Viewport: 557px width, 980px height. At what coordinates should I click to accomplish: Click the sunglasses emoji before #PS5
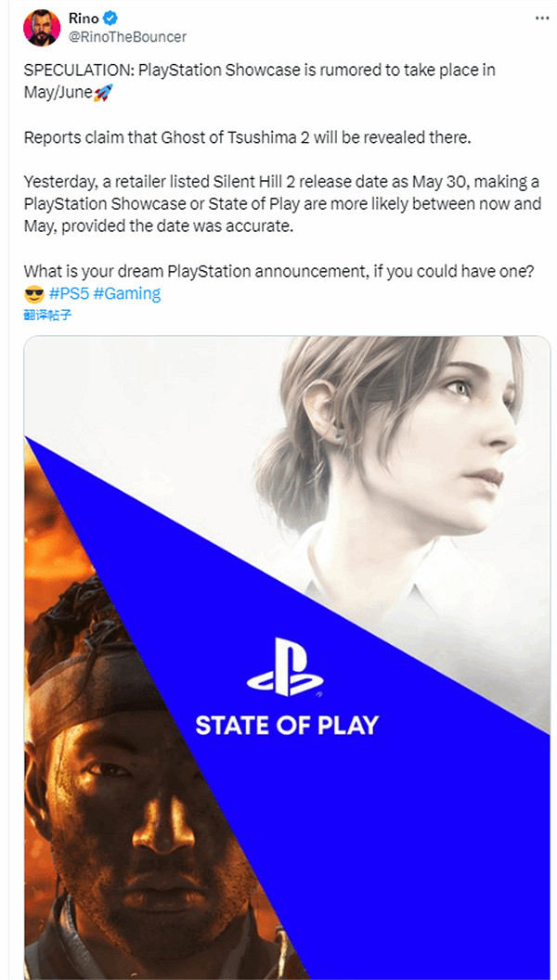(x=34, y=294)
